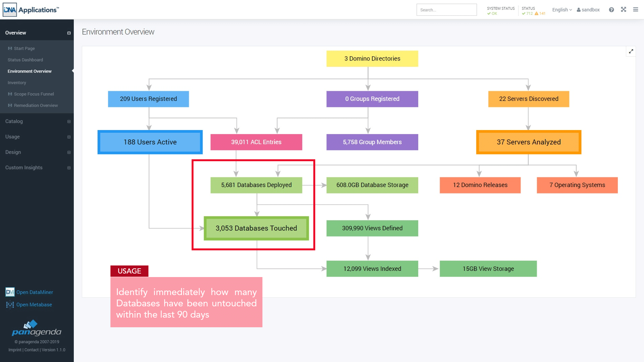Click the sandbox user icon
The width and height of the screenshot is (644, 362).
tap(578, 10)
